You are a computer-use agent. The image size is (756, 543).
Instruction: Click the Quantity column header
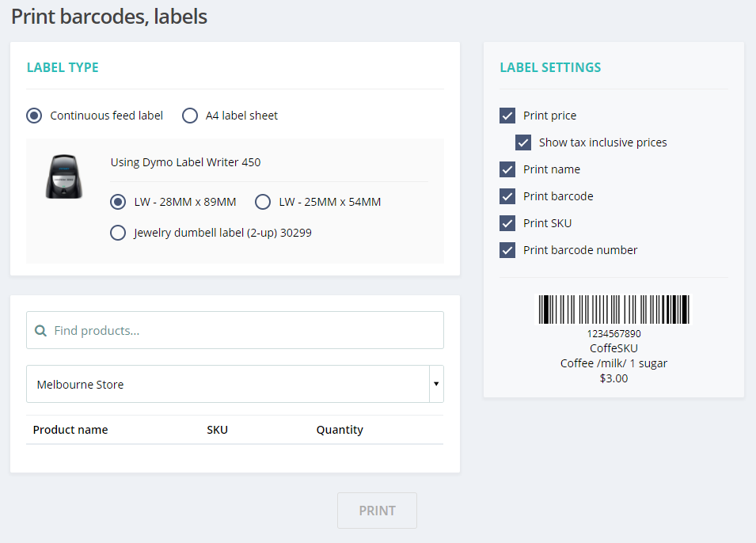coord(340,430)
